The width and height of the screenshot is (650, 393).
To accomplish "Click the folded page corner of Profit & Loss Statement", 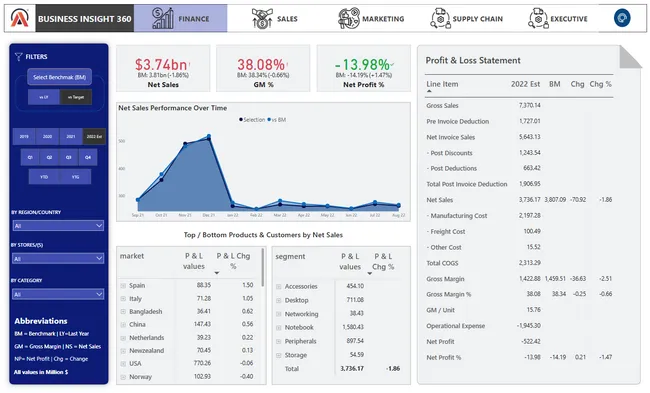I will click(630, 57).
